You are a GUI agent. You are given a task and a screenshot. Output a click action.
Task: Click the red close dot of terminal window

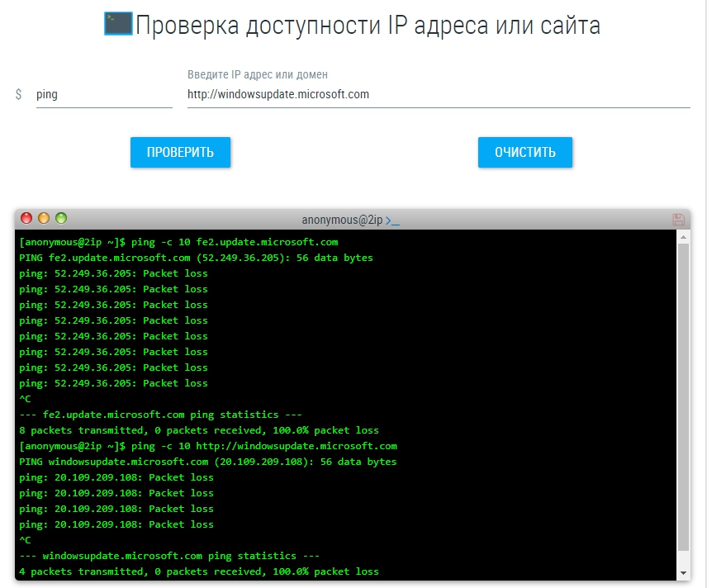26,218
